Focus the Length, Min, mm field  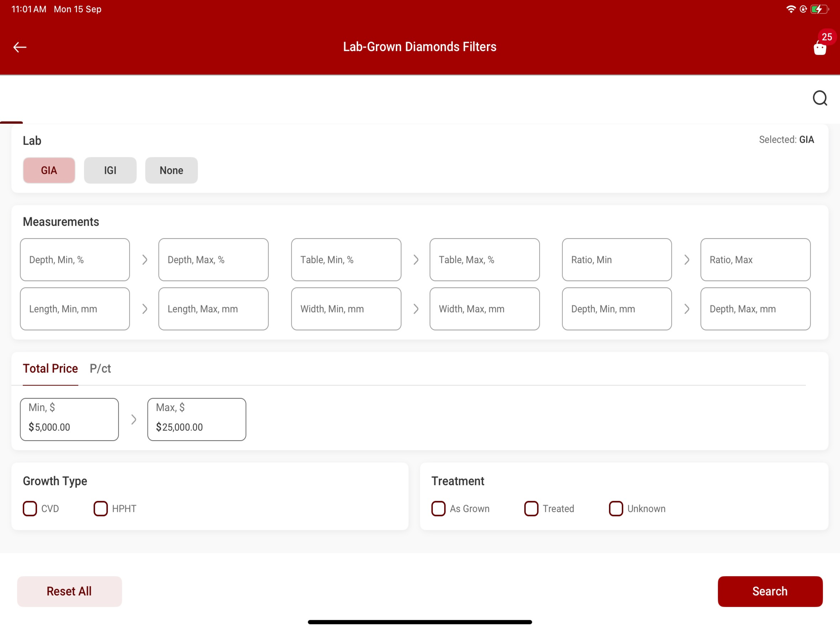click(x=75, y=309)
